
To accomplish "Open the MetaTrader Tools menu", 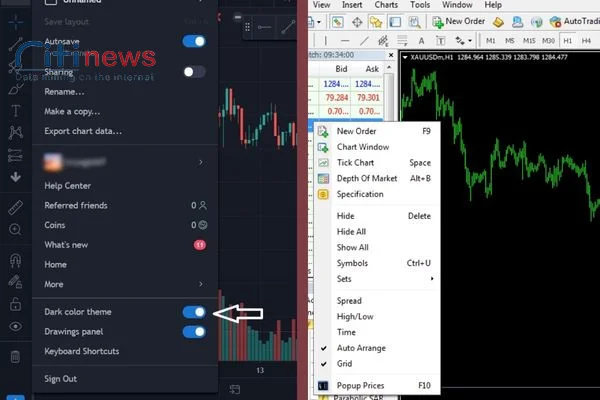I will pyautogui.click(x=420, y=5).
